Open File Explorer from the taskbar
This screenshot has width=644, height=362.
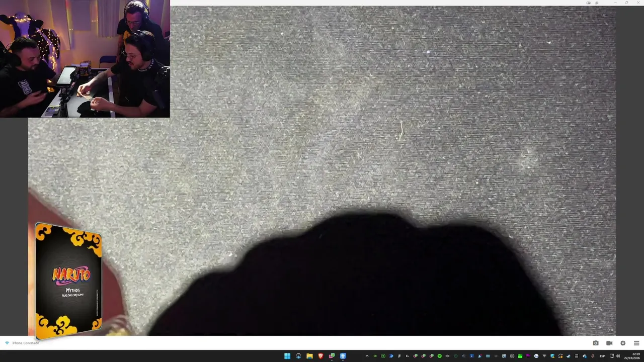[x=309, y=356]
